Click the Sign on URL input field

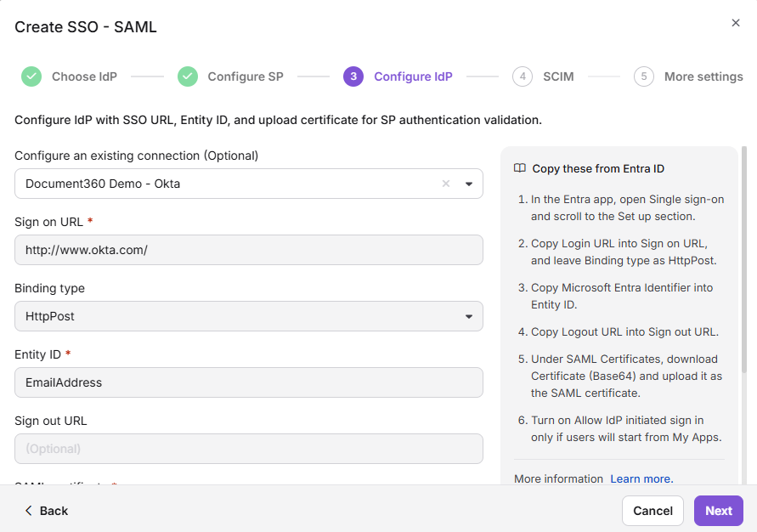click(x=249, y=250)
